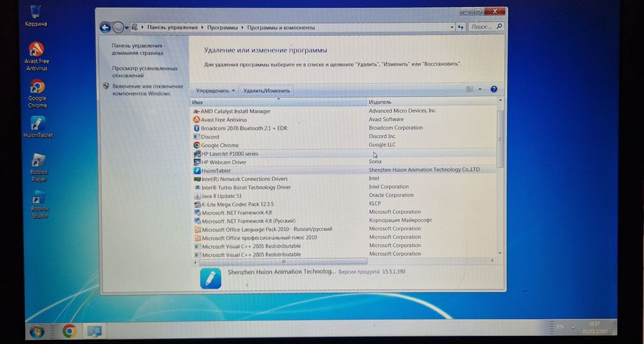
Task: Refresh the address bar view
Action: point(460,27)
